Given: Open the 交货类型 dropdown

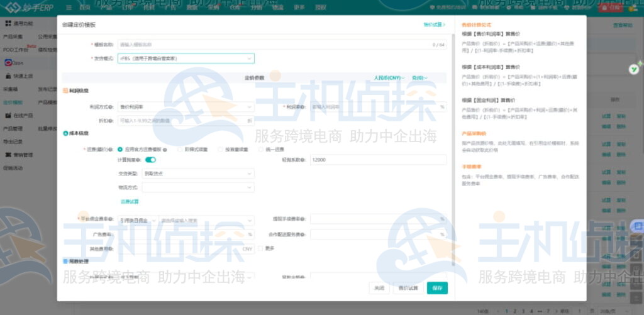Looking at the screenshot, I should [198, 174].
